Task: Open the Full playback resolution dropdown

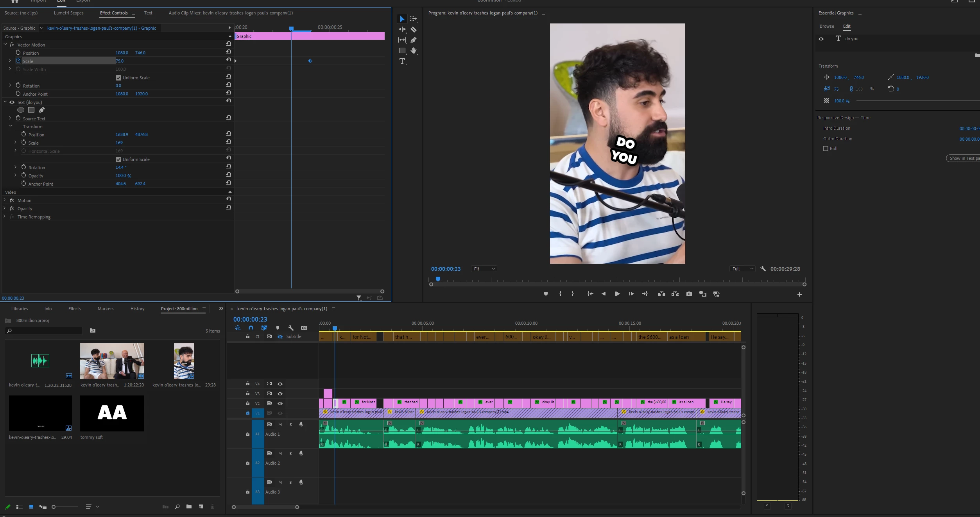Action: tap(742, 269)
